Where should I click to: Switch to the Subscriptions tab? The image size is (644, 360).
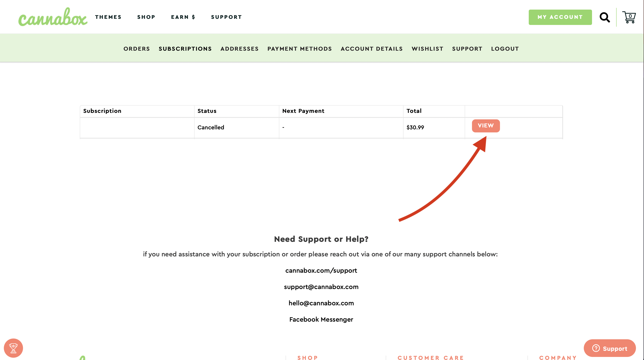[185, 49]
